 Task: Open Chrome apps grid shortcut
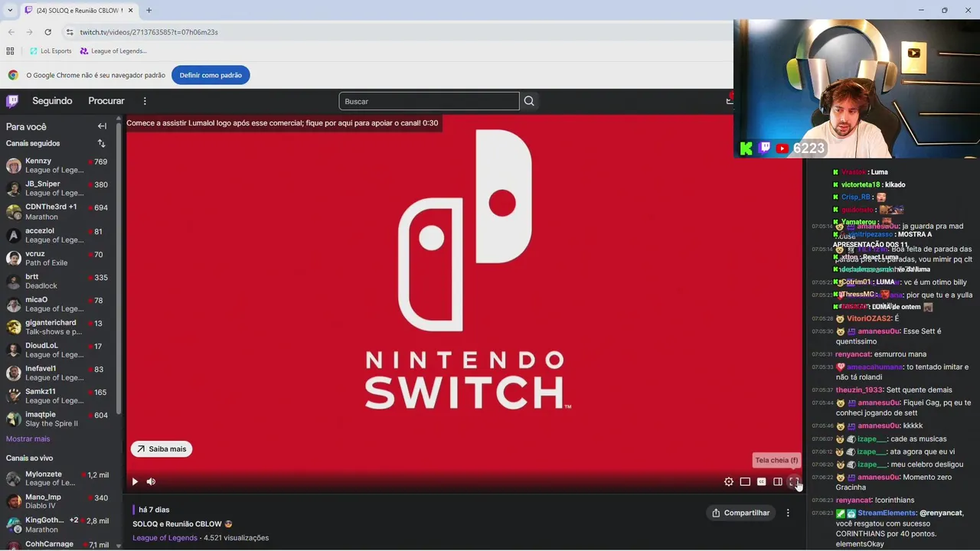10,51
